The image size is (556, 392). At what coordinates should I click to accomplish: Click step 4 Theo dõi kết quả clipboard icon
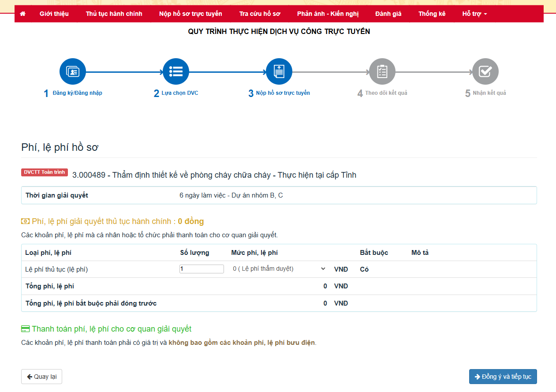click(382, 71)
